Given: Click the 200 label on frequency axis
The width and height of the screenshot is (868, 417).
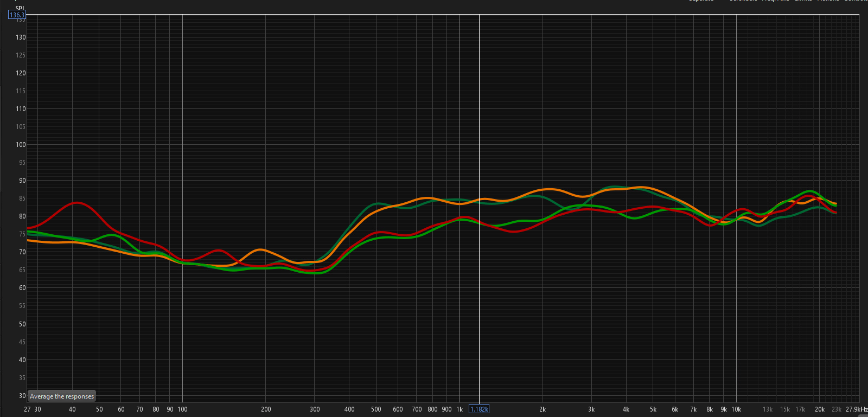Looking at the screenshot, I should pyautogui.click(x=266, y=409).
